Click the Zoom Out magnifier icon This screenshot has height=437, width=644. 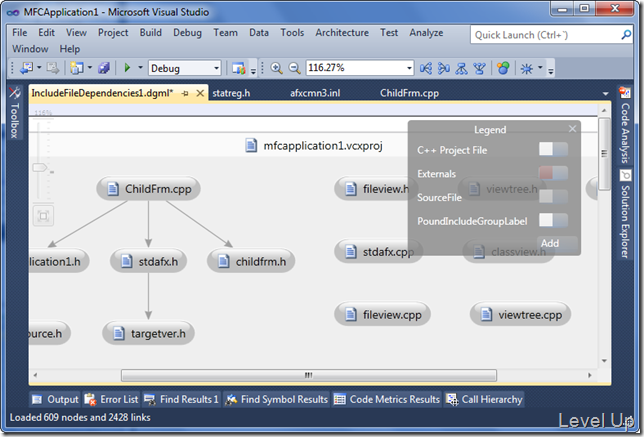point(294,68)
